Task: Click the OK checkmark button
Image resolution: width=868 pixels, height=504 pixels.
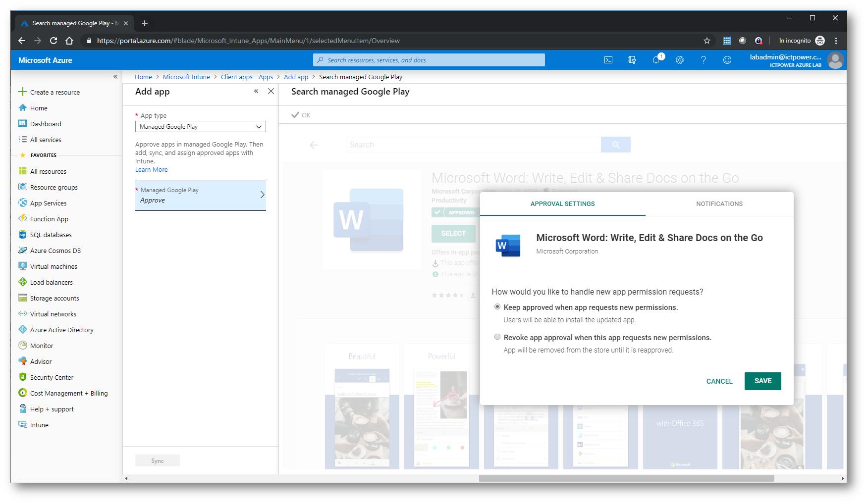Action: pos(301,115)
